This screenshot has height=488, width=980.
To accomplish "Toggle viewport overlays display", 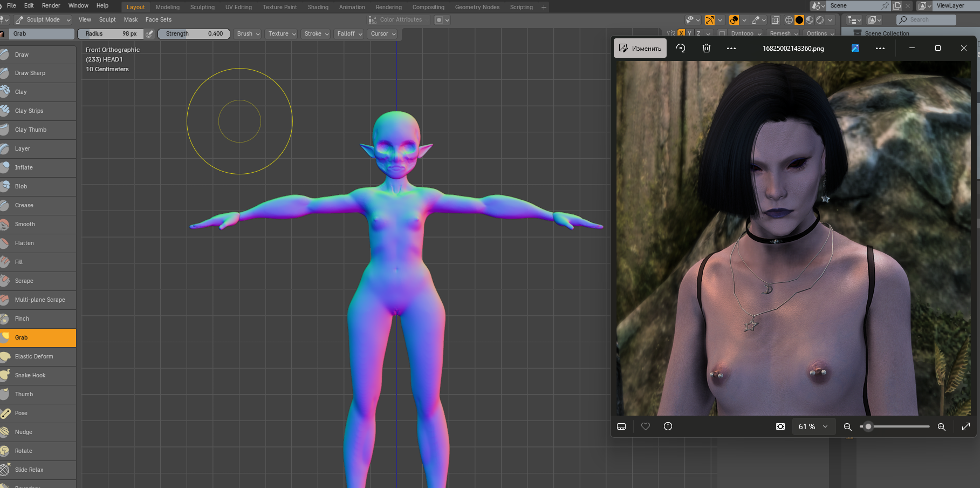I will pyautogui.click(x=734, y=20).
